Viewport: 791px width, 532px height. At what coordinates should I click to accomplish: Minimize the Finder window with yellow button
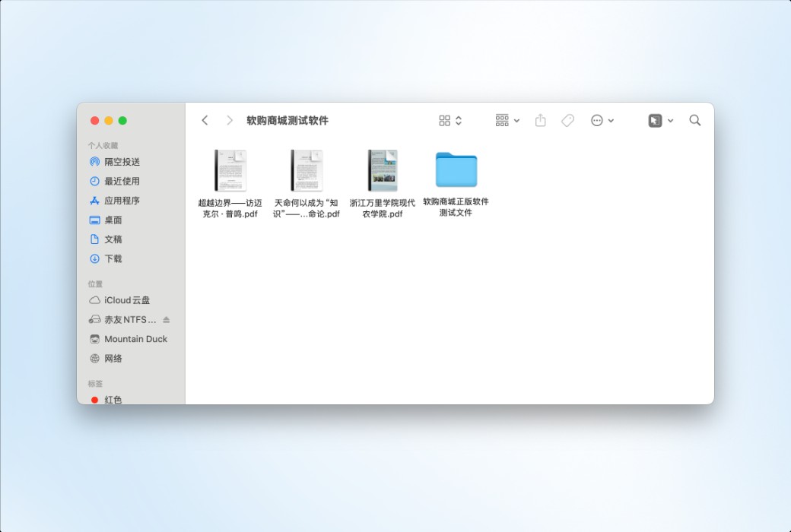(x=109, y=121)
